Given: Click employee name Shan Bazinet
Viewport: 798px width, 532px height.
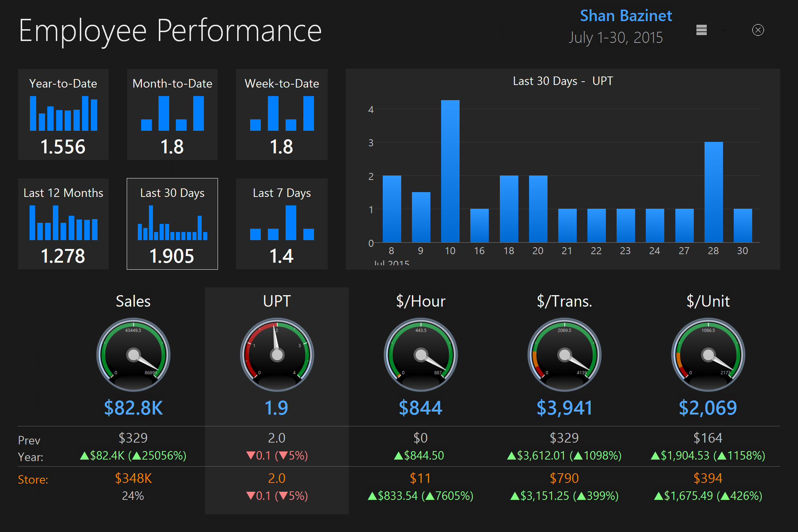Looking at the screenshot, I should coord(626,16).
